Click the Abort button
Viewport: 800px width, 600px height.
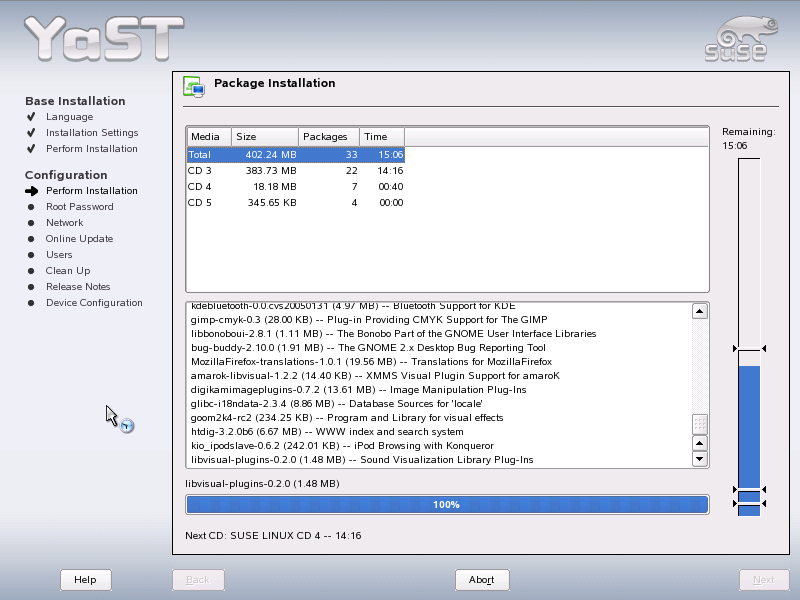click(x=482, y=580)
